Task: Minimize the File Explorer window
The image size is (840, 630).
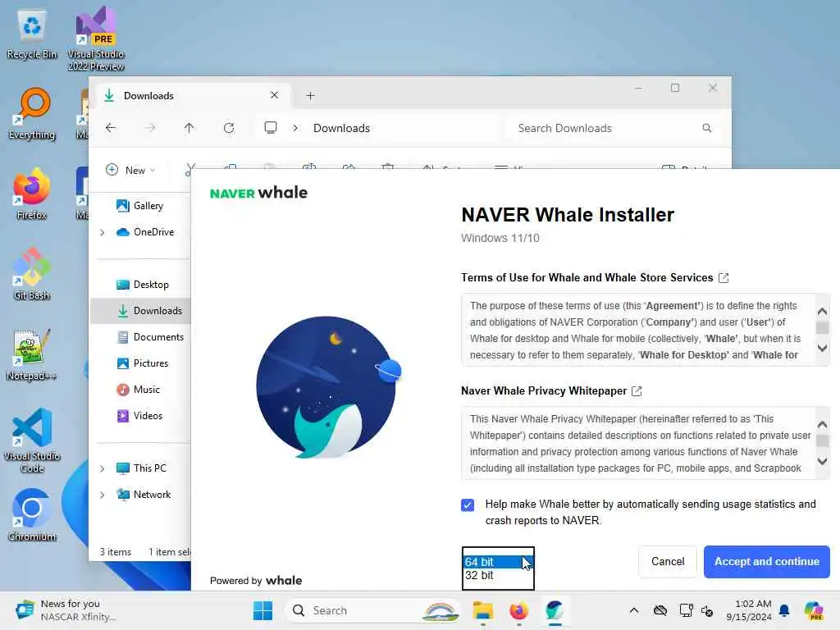Action: pos(638,88)
